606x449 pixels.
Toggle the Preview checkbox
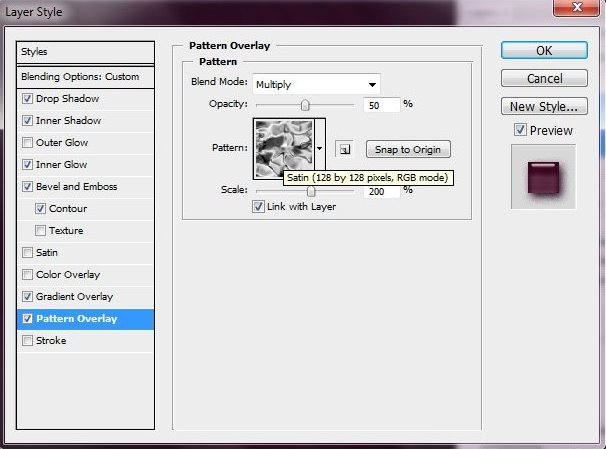pos(520,130)
